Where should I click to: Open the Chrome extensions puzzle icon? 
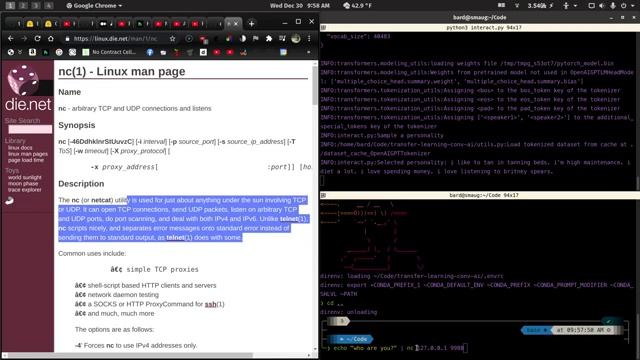pos(269,38)
